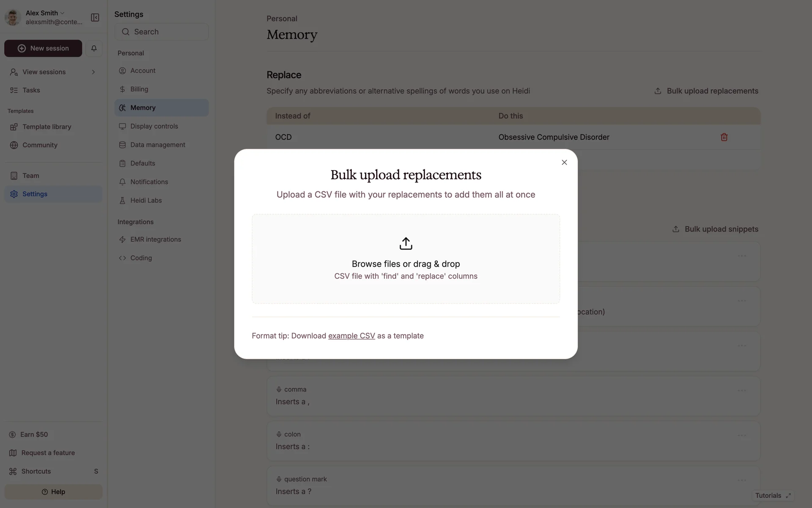This screenshot has height=508, width=812.
Task: Open options for comma snippet
Action: [x=742, y=390]
